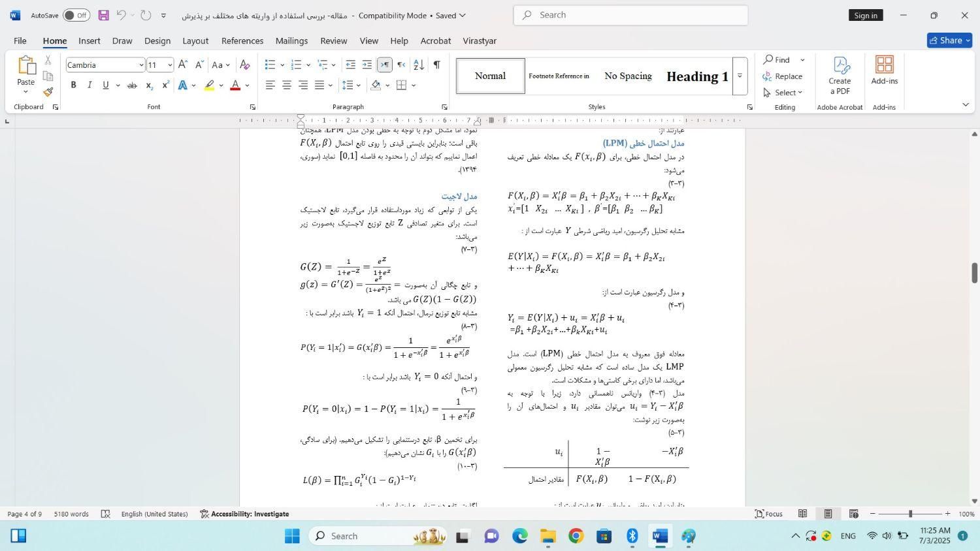Align text right
980x551 pixels.
tap(303, 85)
